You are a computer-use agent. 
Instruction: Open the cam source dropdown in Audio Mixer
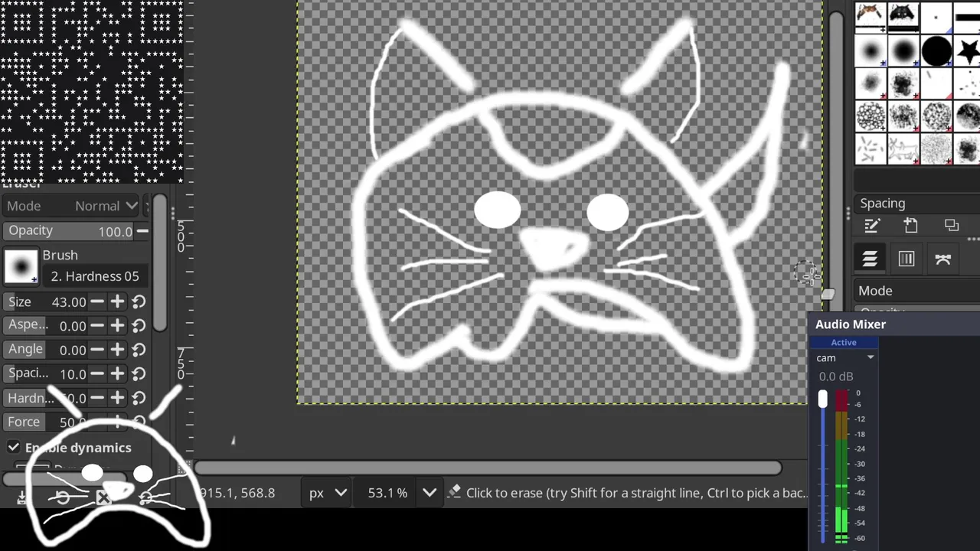click(x=844, y=358)
